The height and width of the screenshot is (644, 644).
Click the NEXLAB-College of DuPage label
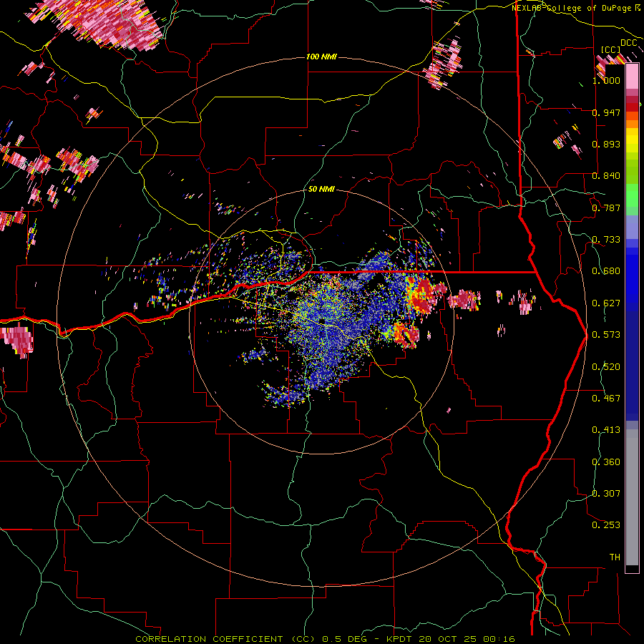coord(571,8)
